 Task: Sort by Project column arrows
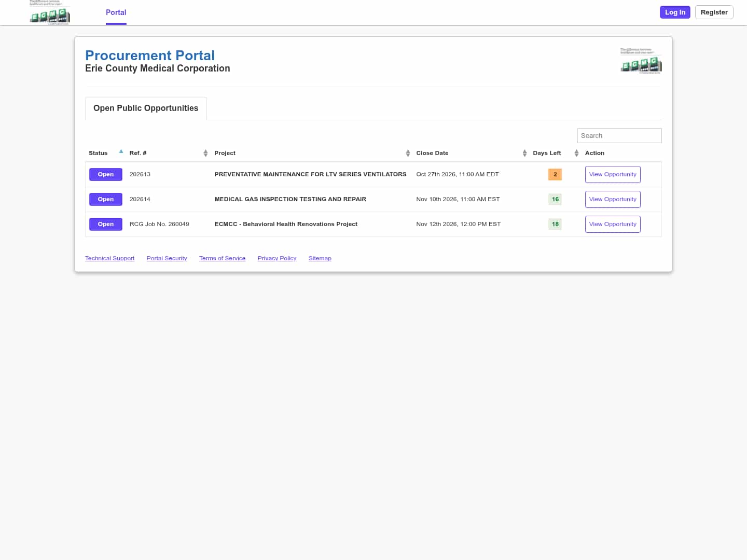pyautogui.click(x=408, y=153)
